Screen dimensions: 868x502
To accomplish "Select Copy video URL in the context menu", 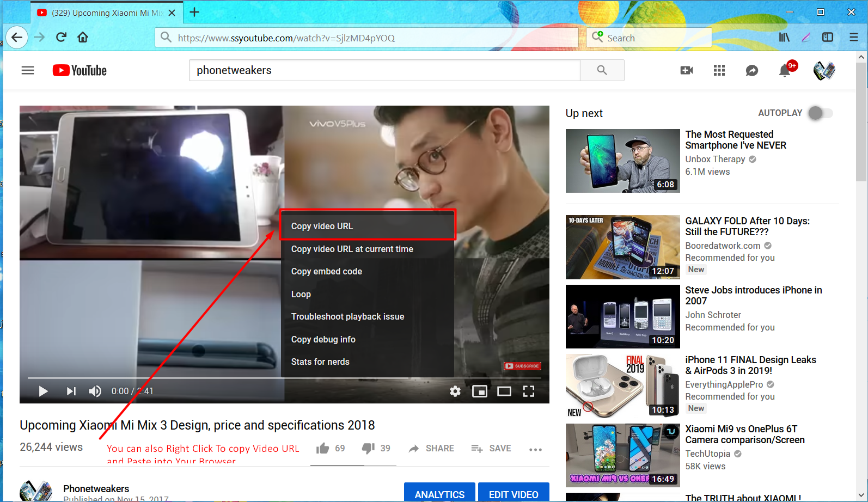I will pos(368,226).
